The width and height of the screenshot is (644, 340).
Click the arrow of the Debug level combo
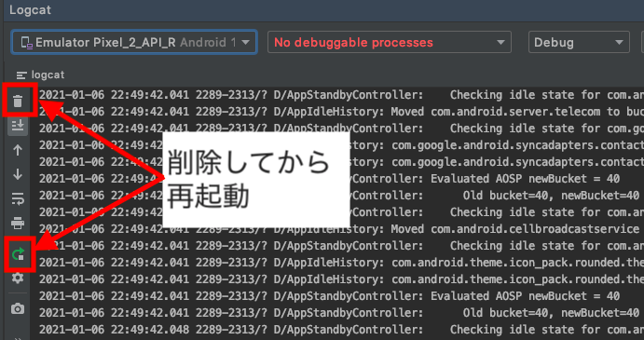click(619, 42)
